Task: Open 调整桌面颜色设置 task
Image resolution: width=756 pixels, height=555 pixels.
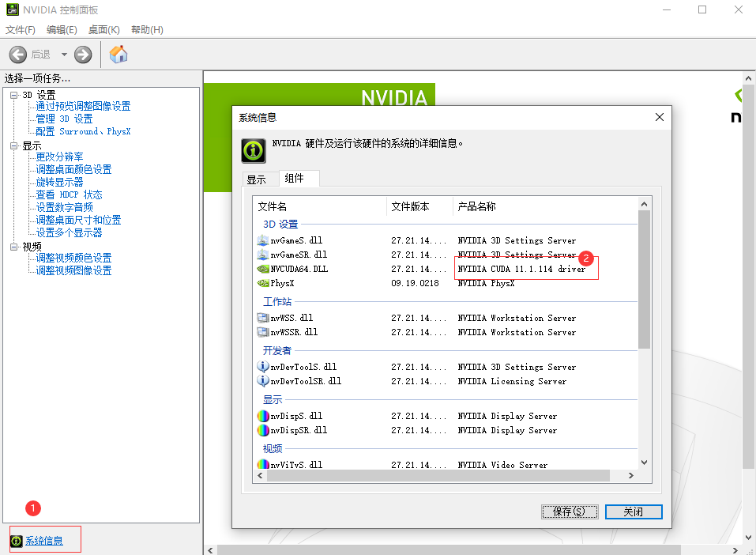Action: point(73,169)
